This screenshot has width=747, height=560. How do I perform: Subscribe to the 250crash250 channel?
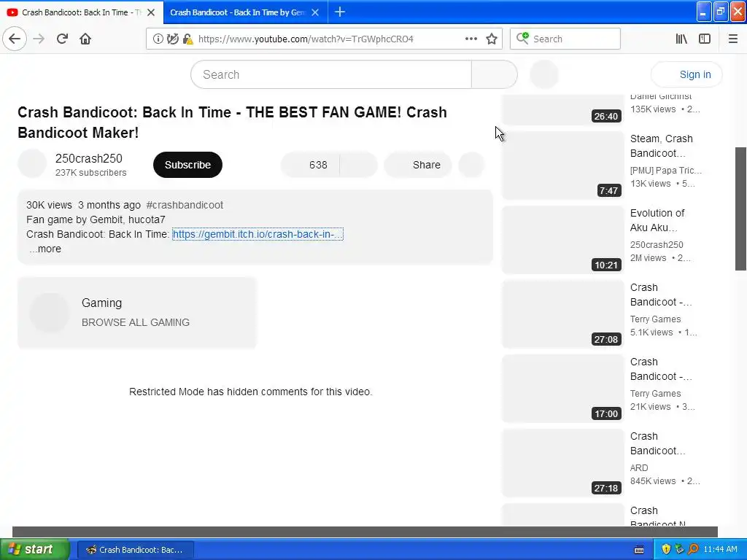tap(187, 165)
